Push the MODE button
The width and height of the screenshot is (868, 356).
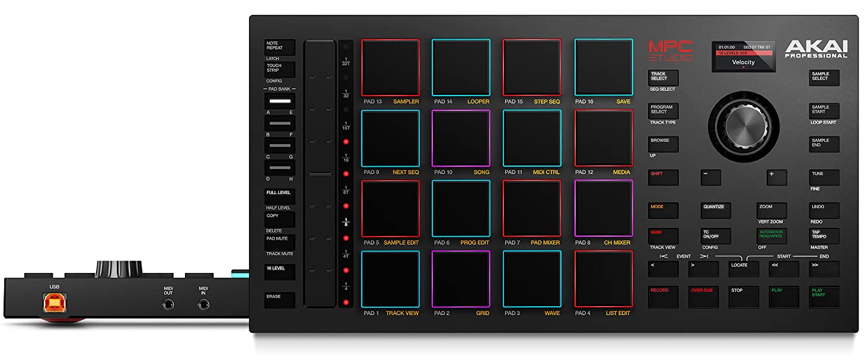(x=663, y=211)
